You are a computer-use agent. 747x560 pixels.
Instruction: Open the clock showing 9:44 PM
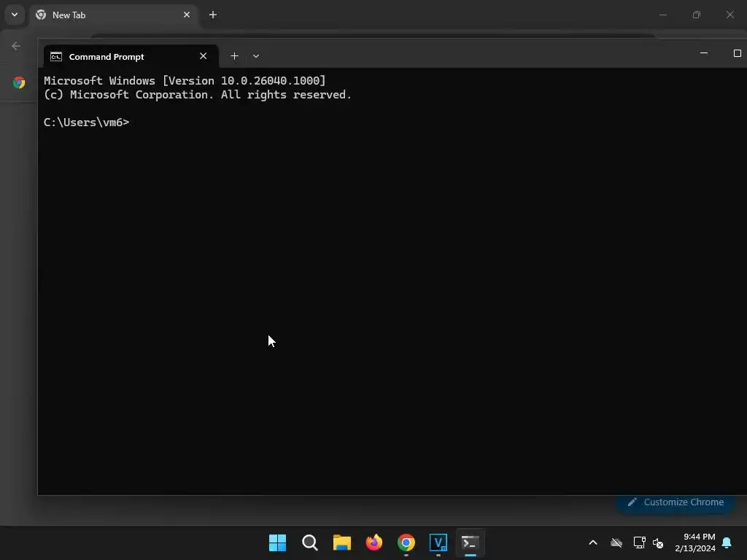695,542
